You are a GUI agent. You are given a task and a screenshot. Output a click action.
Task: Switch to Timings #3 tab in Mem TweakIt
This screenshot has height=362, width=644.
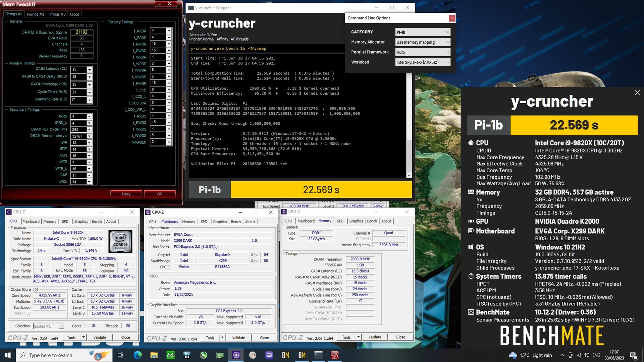56,14
